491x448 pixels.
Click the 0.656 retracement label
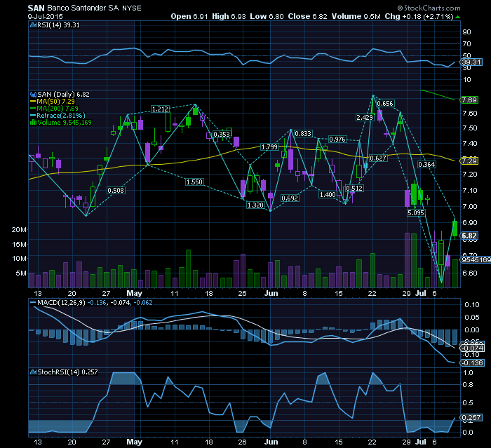(385, 104)
